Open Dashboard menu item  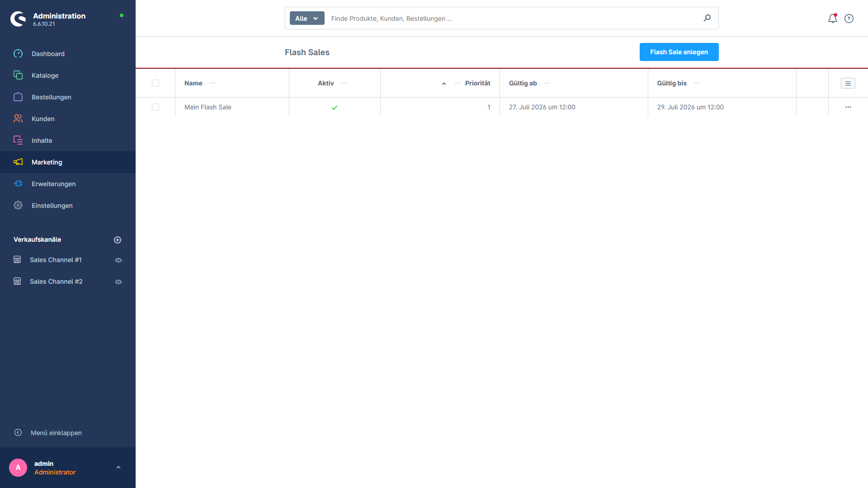[x=68, y=54]
